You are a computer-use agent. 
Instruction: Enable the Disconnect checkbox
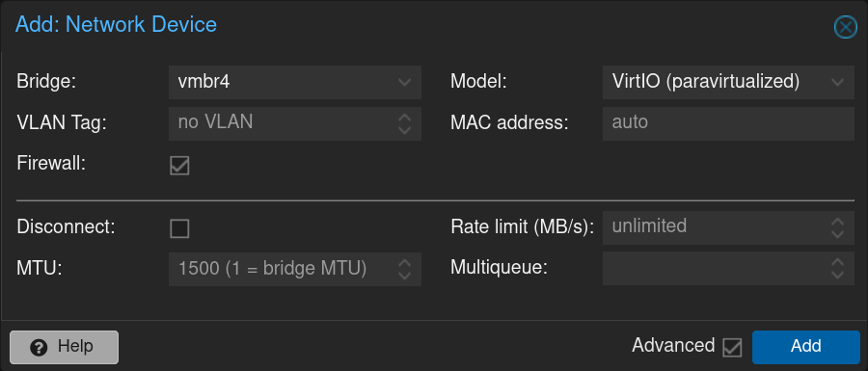[x=179, y=228]
